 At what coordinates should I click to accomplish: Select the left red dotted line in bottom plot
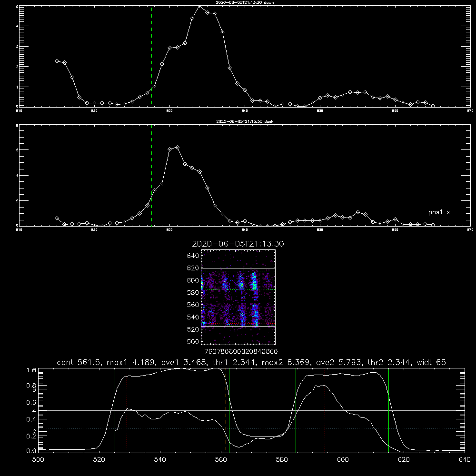pos(127,410)
